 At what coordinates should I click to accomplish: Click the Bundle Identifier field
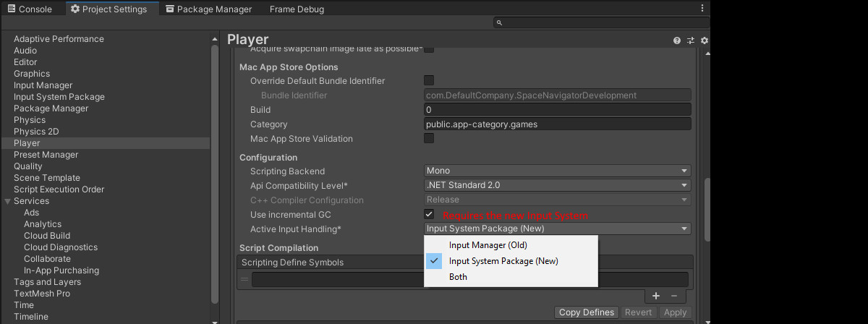tap(558, 95)
